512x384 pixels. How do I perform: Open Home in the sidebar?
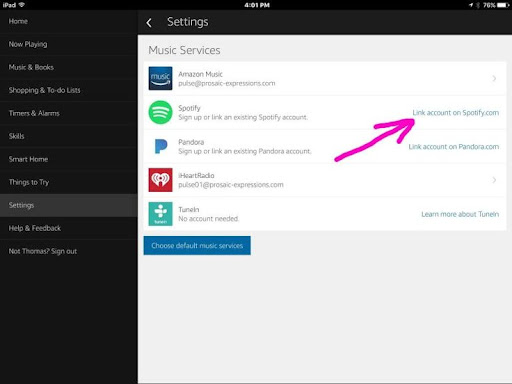click(69, 21)
